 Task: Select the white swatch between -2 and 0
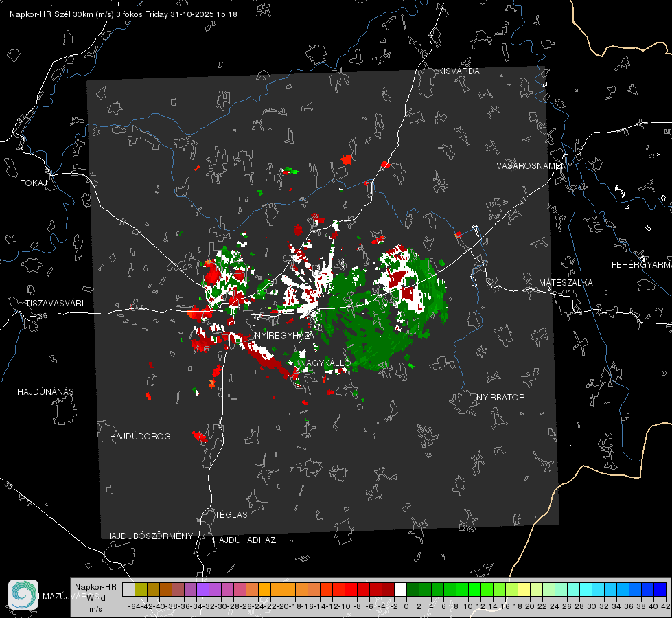pyautogui.click(x=400, y=589)
